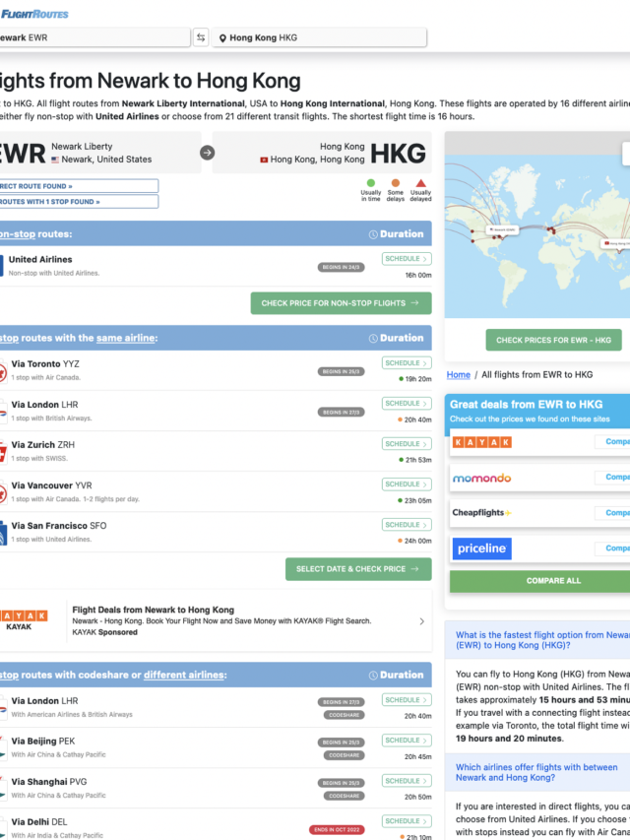Click the location pin icon in Hong Kong field

click(222, 38)
